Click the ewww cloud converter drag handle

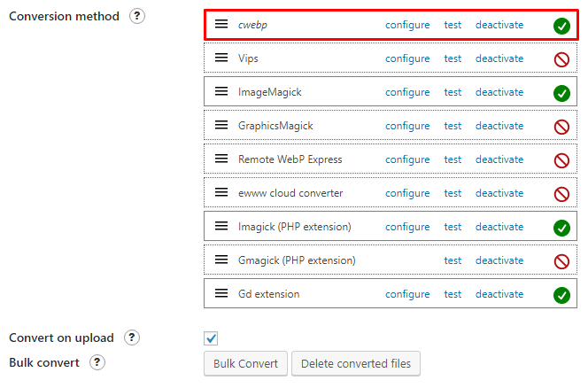point(221,192)
